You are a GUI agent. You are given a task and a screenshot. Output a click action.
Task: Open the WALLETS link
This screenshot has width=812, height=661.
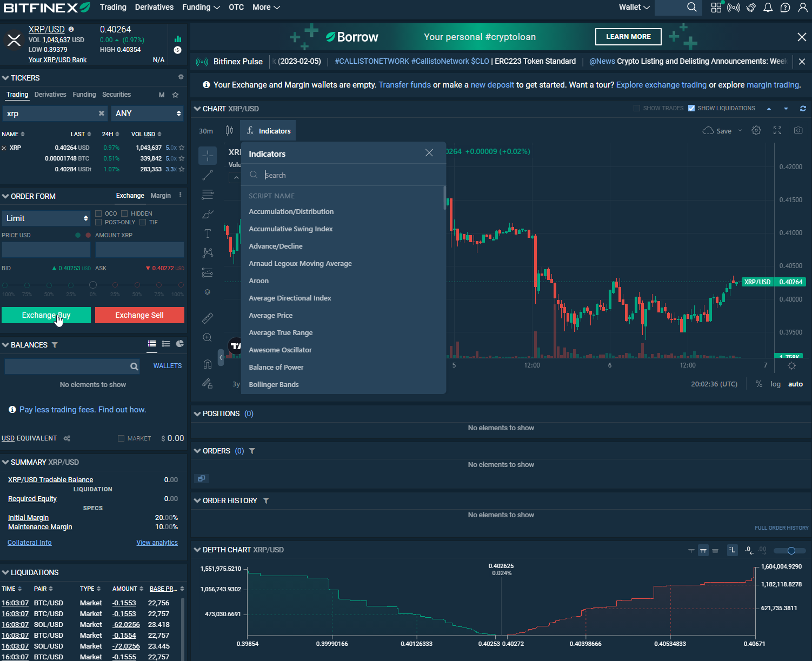pos(168,366)
